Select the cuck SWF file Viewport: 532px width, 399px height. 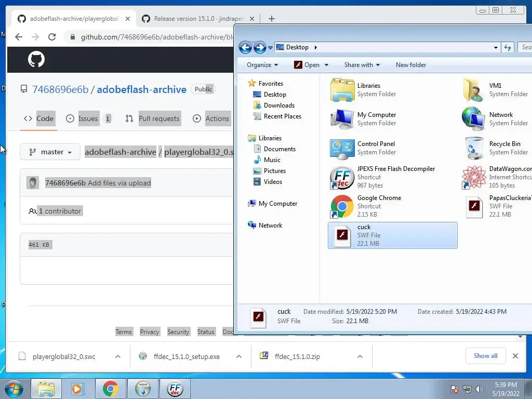[x=393, y=235]
